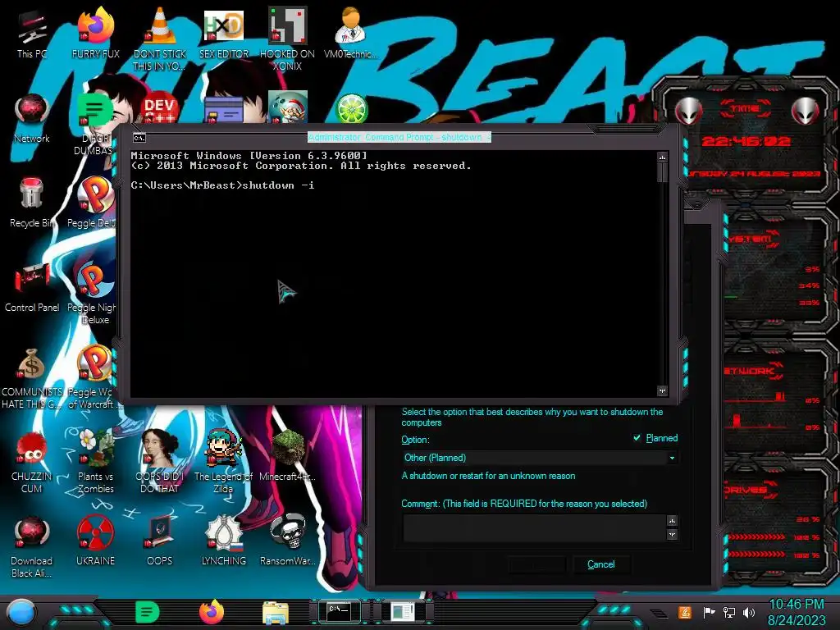The width and height of the screenshot is (840, 630).
Task: Click the Comment field scroll up arrow
Action: coord(673,521)
